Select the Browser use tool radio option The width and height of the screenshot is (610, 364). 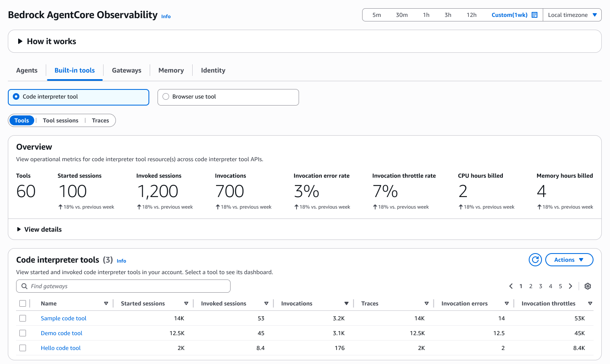coord(165,96)
